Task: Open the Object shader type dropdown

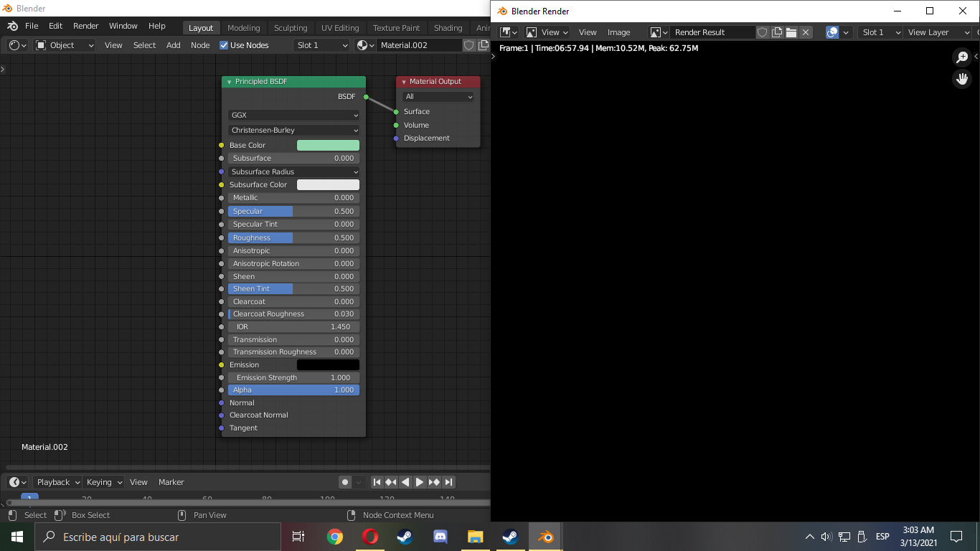Action: tap(65, 45)
